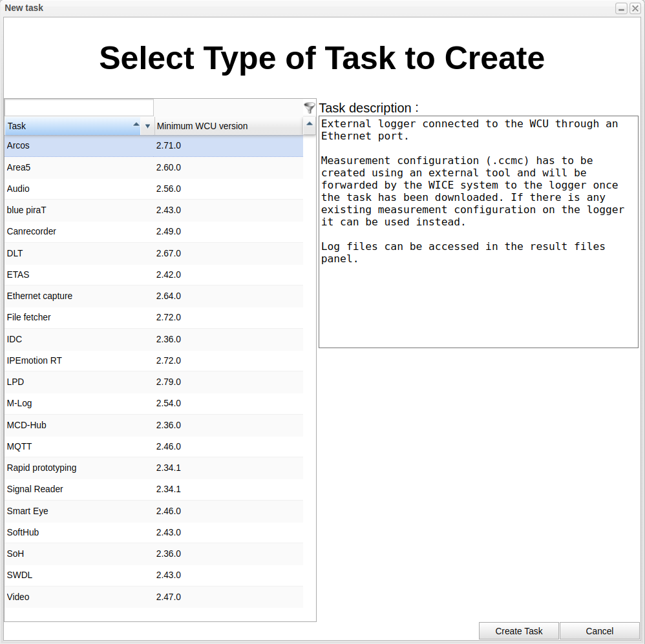This screenshot has width=645, height=644.
Task: Select the Smart Eye task row
Action: pyautogui.click(x=153, y=511)
